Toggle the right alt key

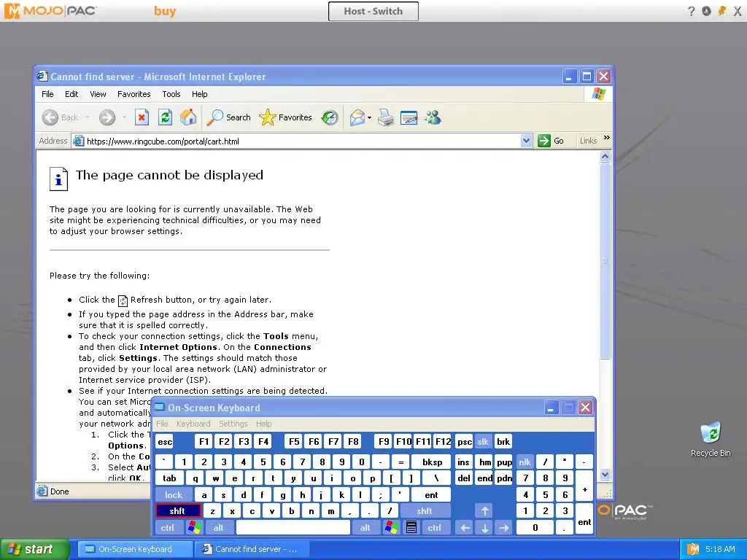[365, 528]
